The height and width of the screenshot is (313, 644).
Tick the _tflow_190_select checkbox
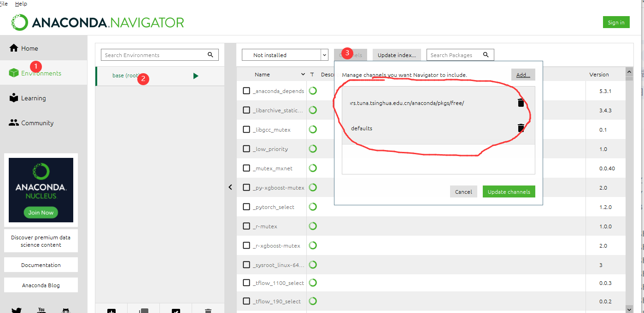[246, 301]
